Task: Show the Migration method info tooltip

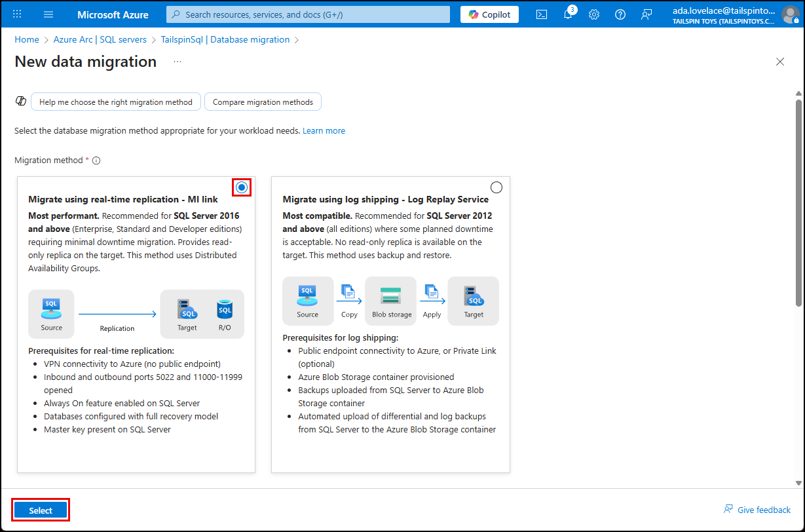Action: point(96,160)
